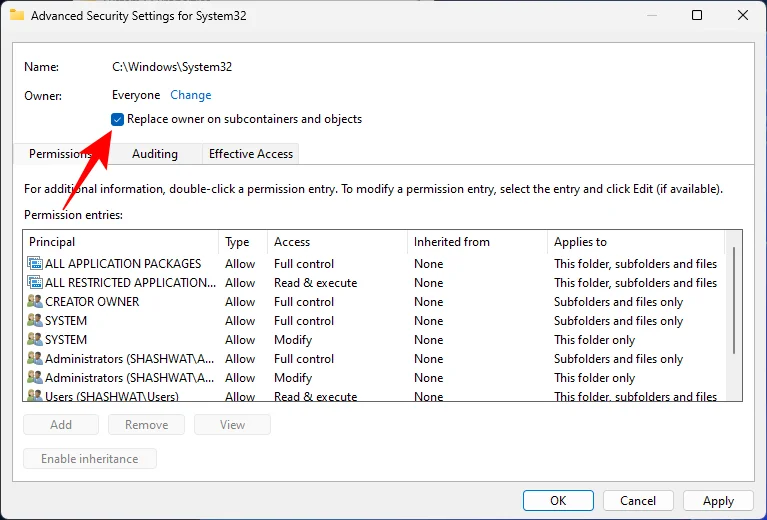
Task: Select the CREATOR OWNER entry
Action: [x=374, y=302]
